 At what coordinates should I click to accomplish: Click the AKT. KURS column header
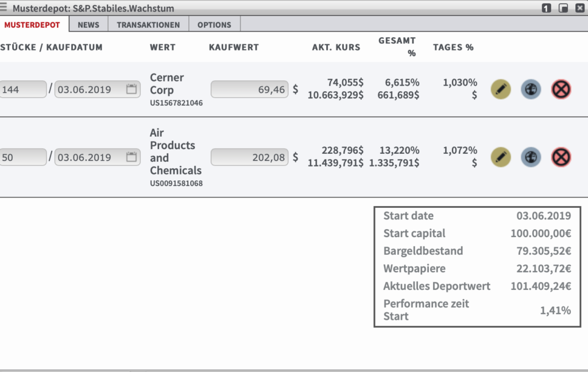click(336, 47)
